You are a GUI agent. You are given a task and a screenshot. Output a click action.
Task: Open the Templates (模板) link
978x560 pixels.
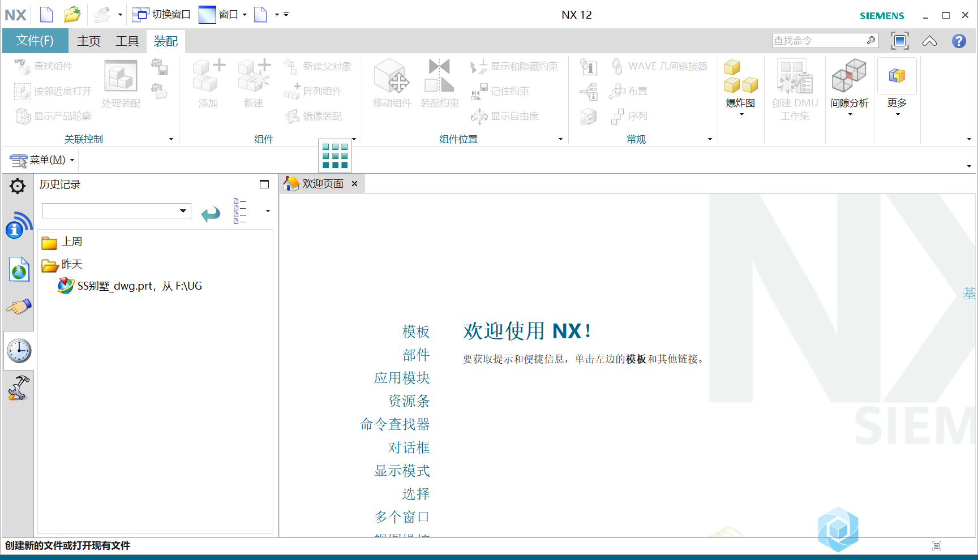pos(416,331)
